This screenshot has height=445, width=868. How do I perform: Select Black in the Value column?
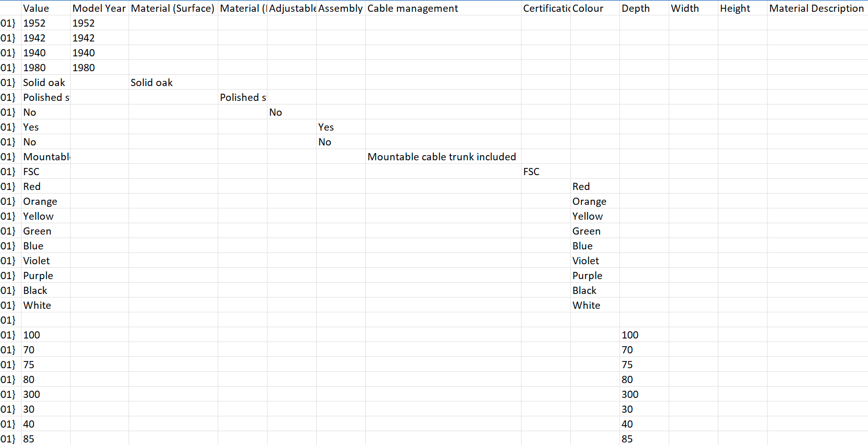point(45,290)
